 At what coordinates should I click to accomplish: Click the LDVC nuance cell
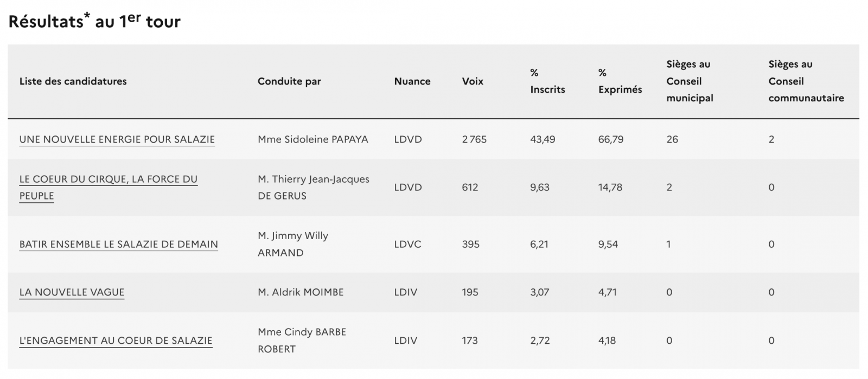coord(407,244)
